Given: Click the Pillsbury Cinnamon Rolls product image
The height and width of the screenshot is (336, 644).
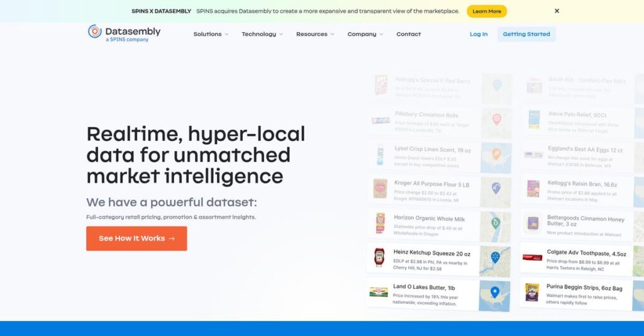Looking at the screenshot, I should click(380, 120).
